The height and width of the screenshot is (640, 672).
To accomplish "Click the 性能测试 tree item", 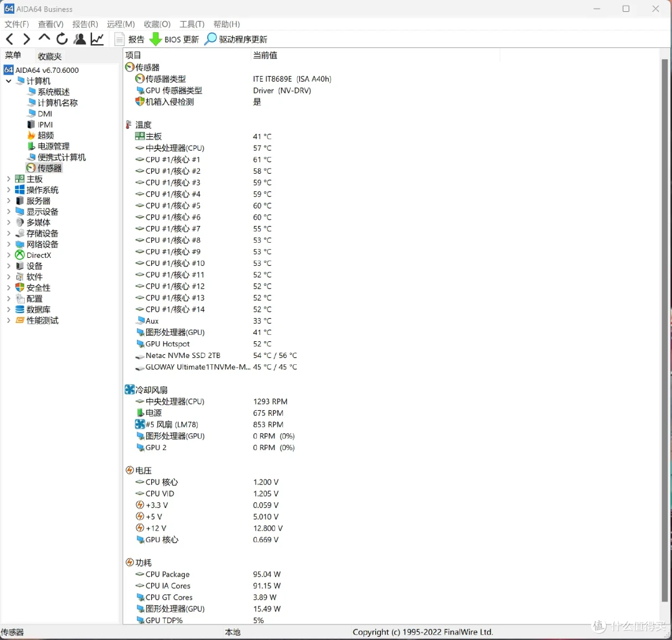I will point(37,320).
